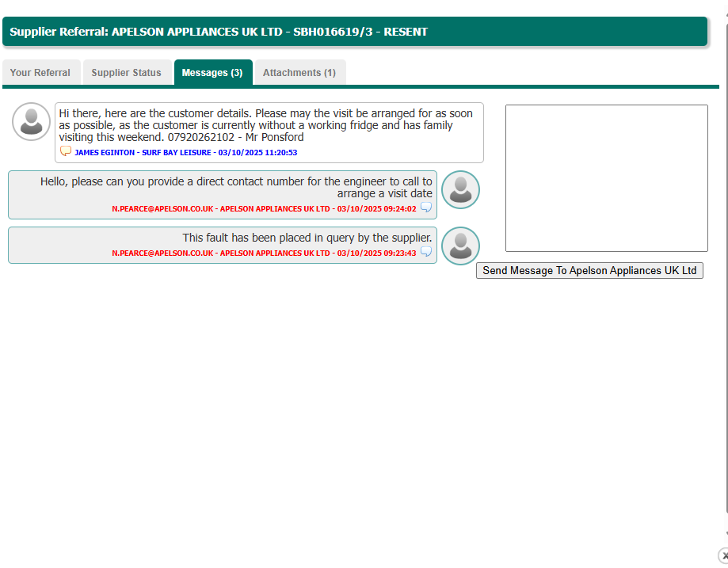Click the sender line timestamped 03/10/2025 09:24:02

pyautogui.click(x=264, y=209)
